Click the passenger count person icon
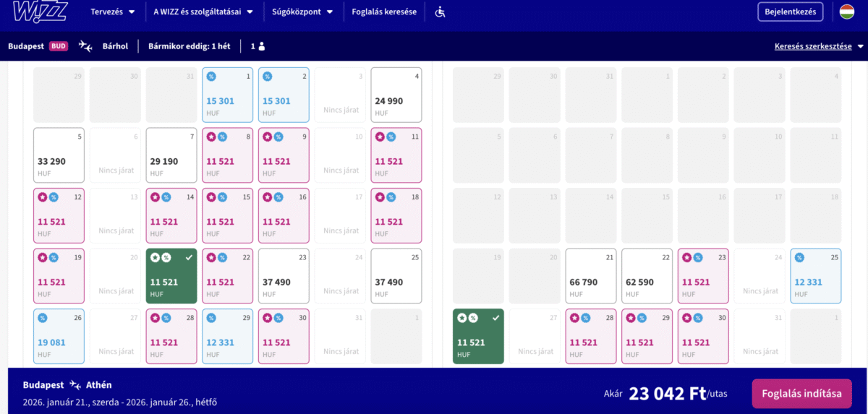This screenshot has width=868, height=414. point(262,46)
